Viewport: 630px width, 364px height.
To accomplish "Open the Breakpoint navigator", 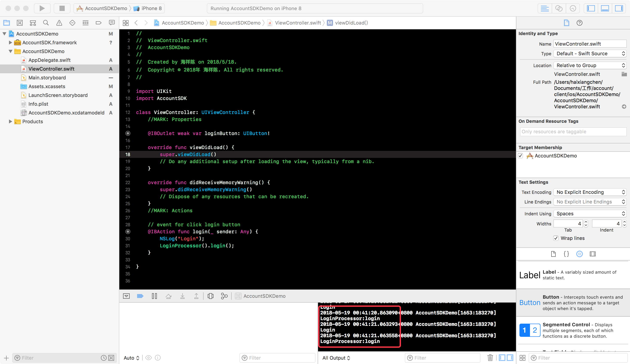I will pos(98,23).
